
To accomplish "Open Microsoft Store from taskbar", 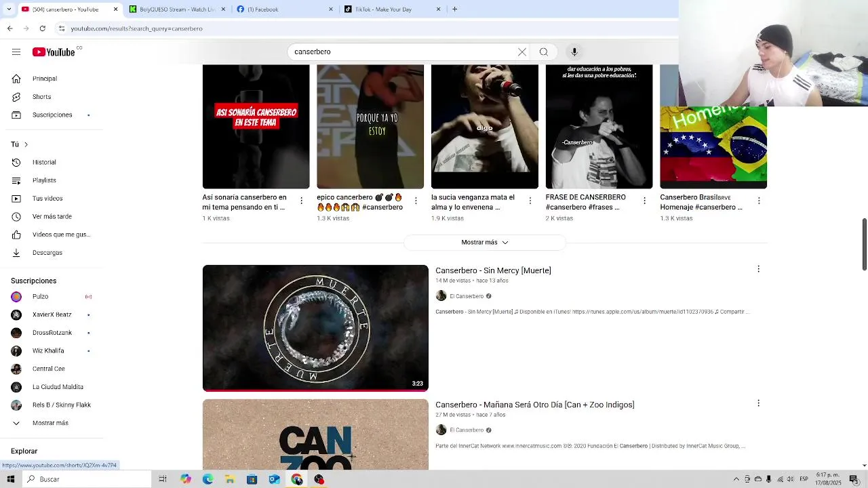I will click(252, 479).
